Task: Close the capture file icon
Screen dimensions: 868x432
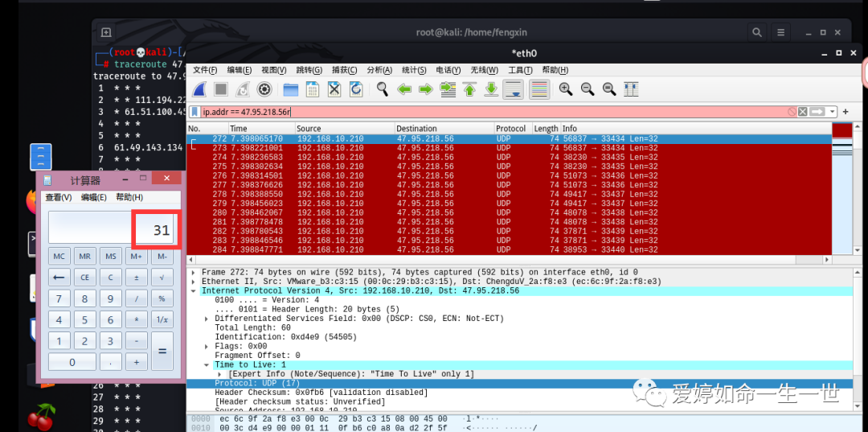Action: [334, 89]
